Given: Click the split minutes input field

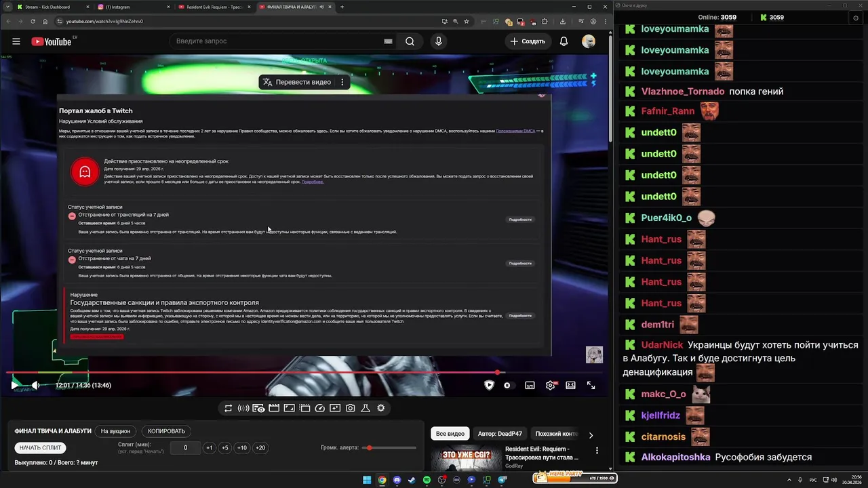Looking at the screenshot, I should point(185,448).
